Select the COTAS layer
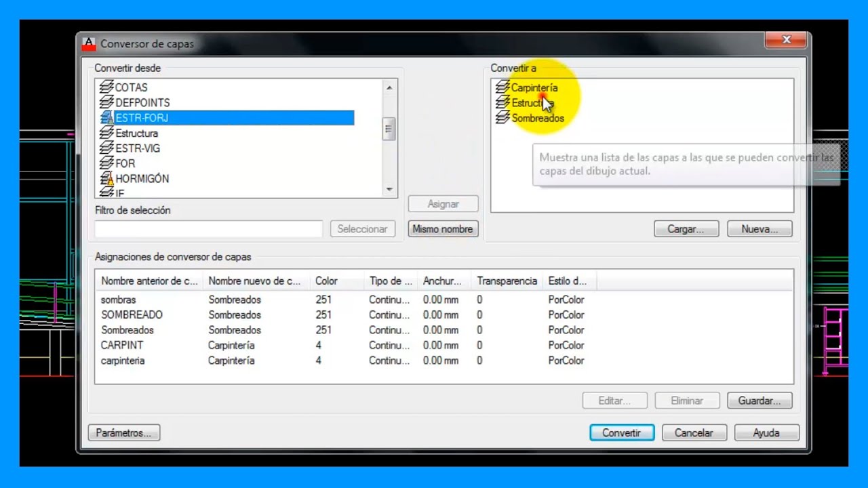The width and height of the screenshot is (868, 488). click(x=131, y=87)
